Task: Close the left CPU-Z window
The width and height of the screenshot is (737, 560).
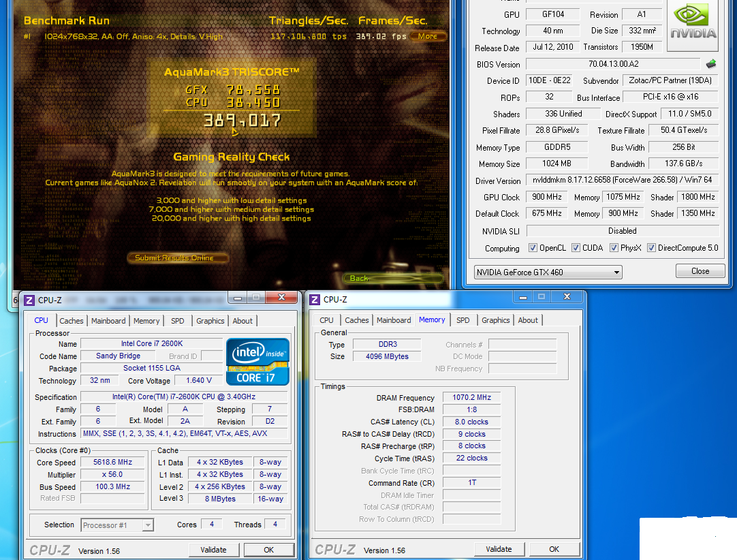Action: point(281,298)
